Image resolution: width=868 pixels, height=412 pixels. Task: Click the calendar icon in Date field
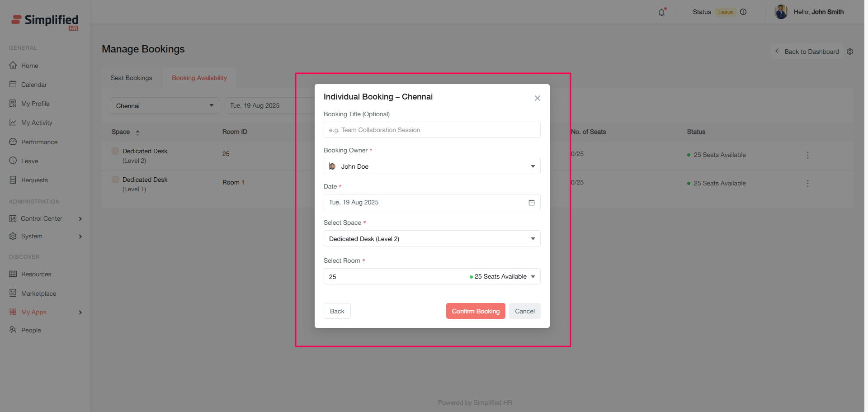532,203
